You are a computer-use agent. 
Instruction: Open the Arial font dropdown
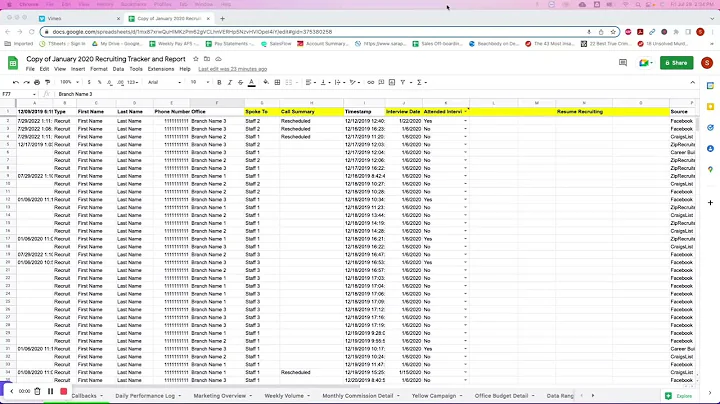(164, 82)
